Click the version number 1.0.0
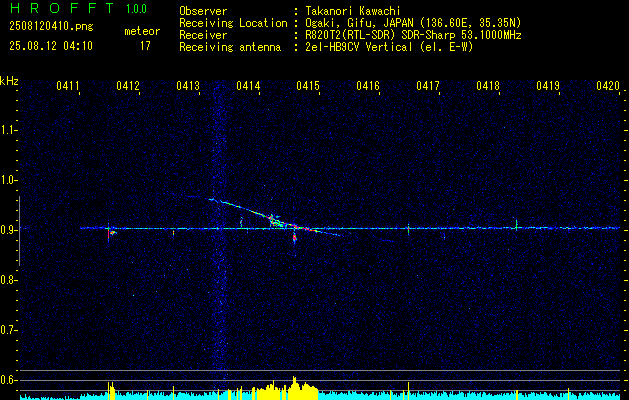Screen dimensions: 629x400 tap(136, 9)
